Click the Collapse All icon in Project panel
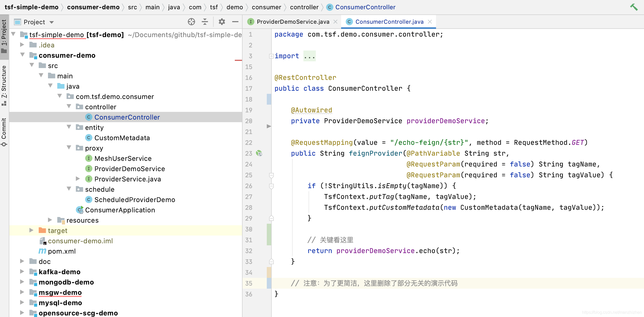The image size is (644, 317). tap(205, 22)
